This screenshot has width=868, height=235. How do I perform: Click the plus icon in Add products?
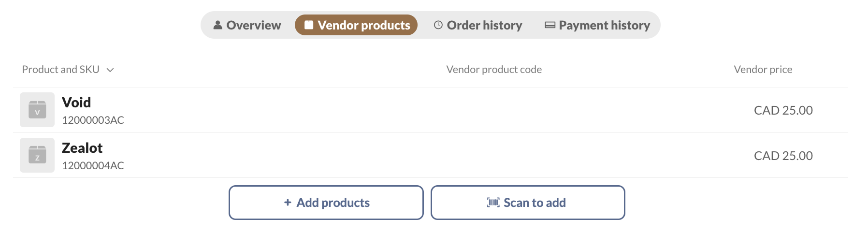288,203
